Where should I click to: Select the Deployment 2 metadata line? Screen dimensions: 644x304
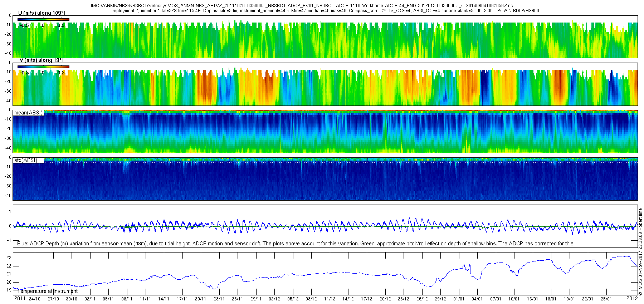(325, 11)
